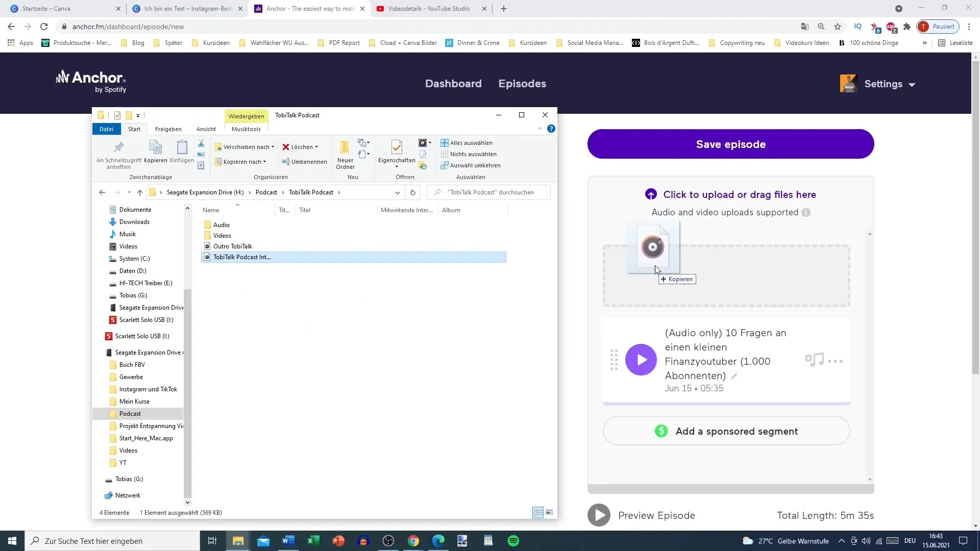Viewport: 980px width, 551px height.
Task: Reload the Anchor page in Chrome
Action: (44, 27)
